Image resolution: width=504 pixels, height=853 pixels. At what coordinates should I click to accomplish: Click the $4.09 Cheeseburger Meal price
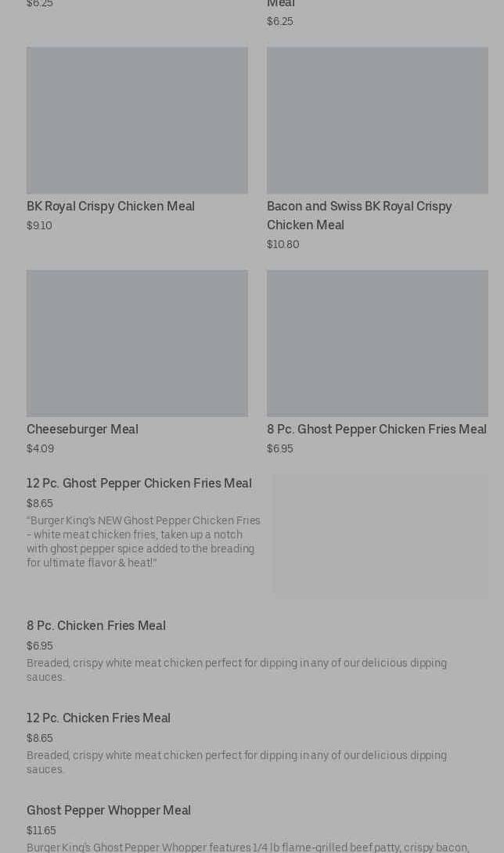click(x=40, y=449)
